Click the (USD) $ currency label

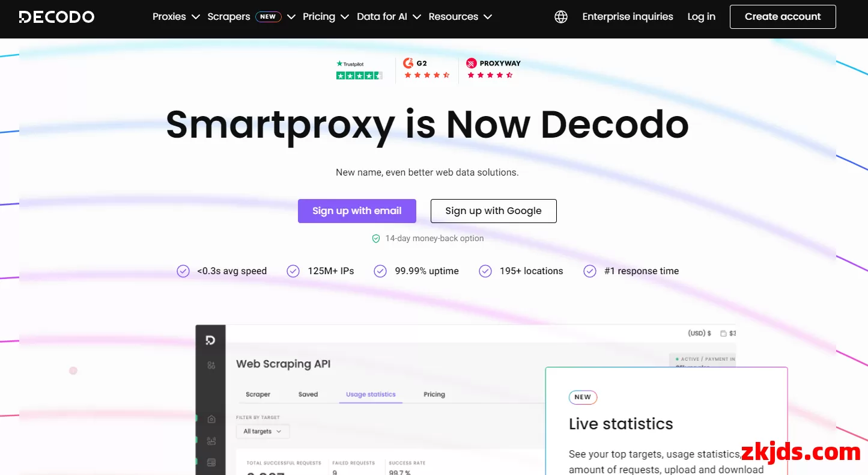click(x=700, y=333)
